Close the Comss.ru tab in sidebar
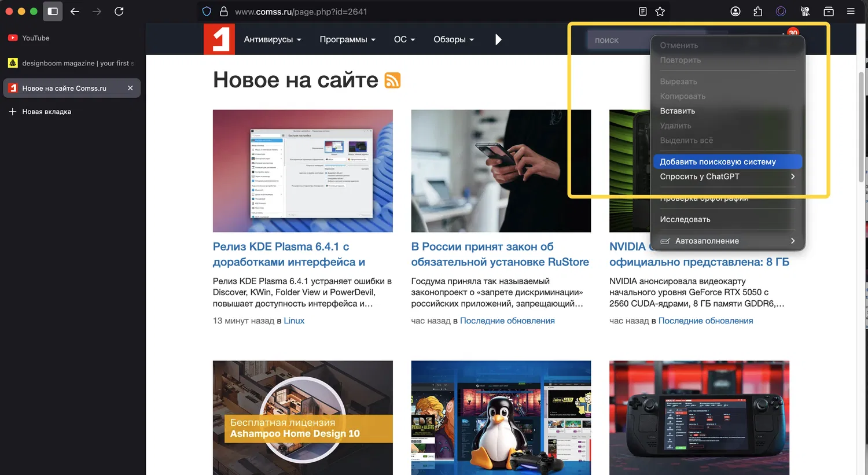The height and width of the screenshot is (475, 868). point(130,88)
